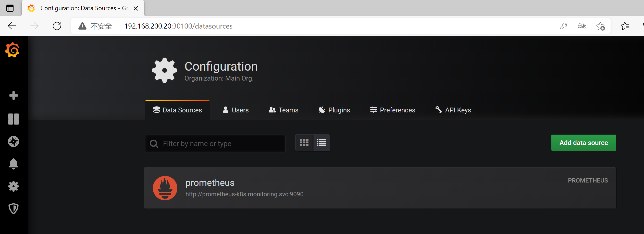Open the API Keys tab
The height and width of the screenshot is (234, 644).
453,110
